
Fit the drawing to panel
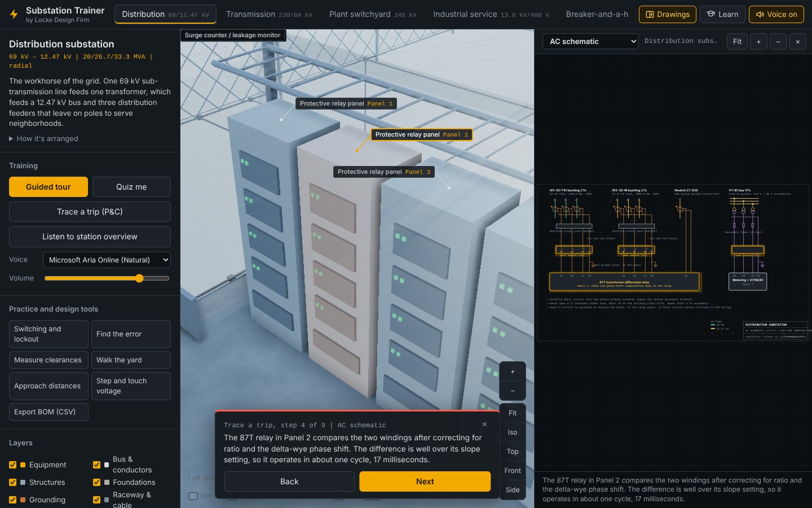coord(737,42)
